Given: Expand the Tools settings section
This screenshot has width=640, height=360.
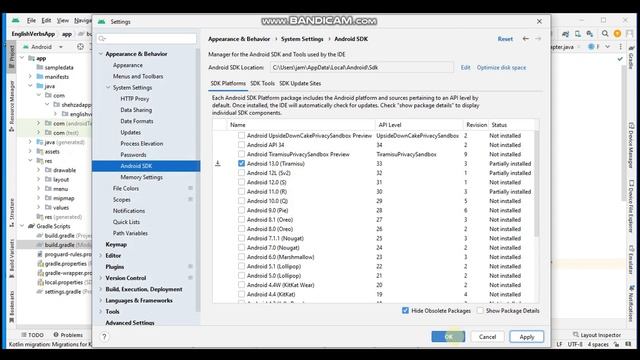Looking at the screenshot, I should (101, 311).
